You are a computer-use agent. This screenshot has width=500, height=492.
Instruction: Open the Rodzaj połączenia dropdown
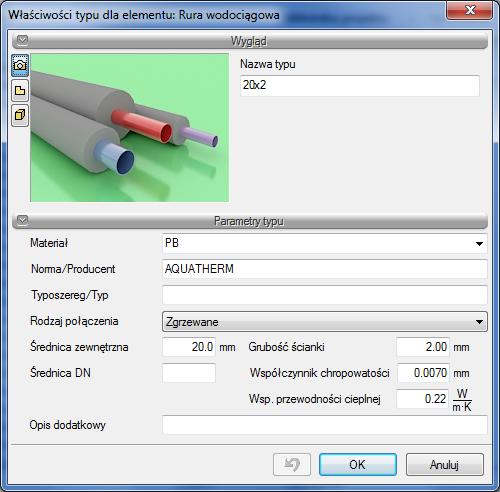tap(479, 322)
